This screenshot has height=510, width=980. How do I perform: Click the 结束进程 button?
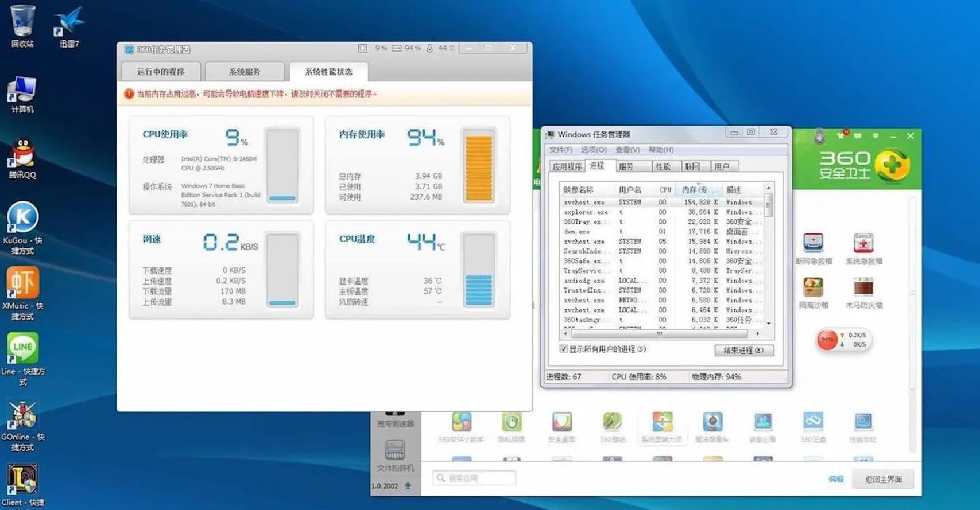point(743,350)
